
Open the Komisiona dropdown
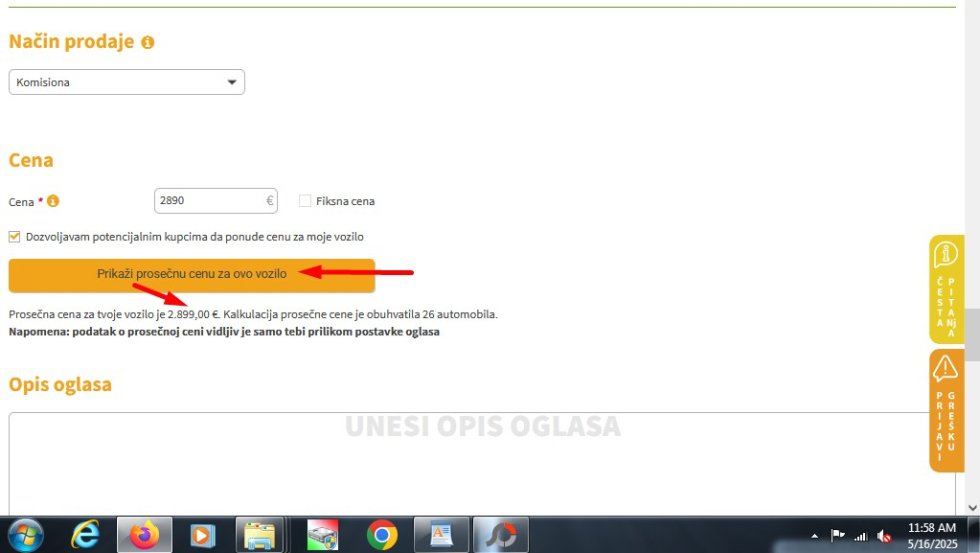click(x=126, y=82)
